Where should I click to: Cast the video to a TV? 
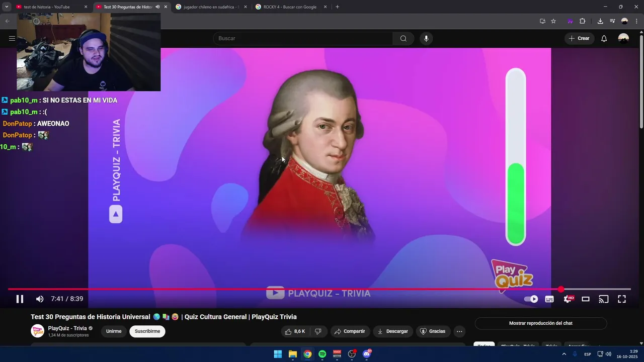tap(604, 299)
